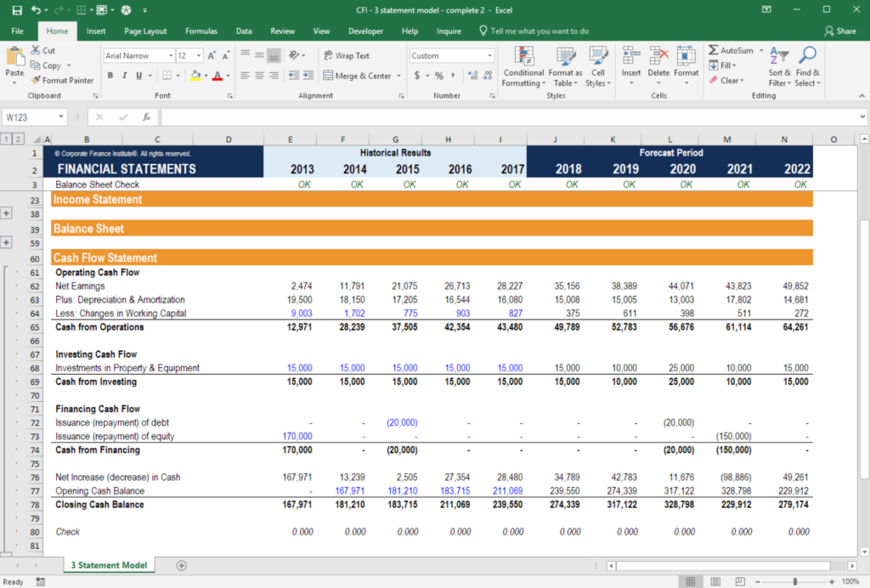The height and width of the screenshot is (588, 870).
Task: Apply Percent Style formatting
Action: pos(439,76)
